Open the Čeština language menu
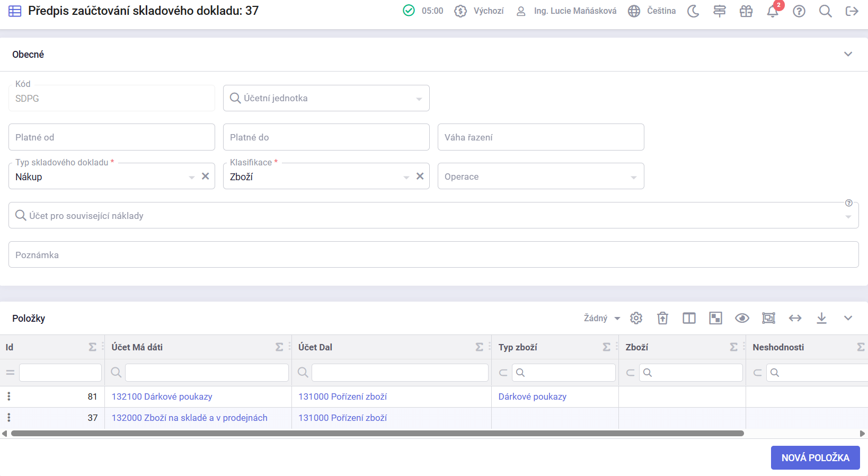The image size is (868, 476). pos(652,11)
